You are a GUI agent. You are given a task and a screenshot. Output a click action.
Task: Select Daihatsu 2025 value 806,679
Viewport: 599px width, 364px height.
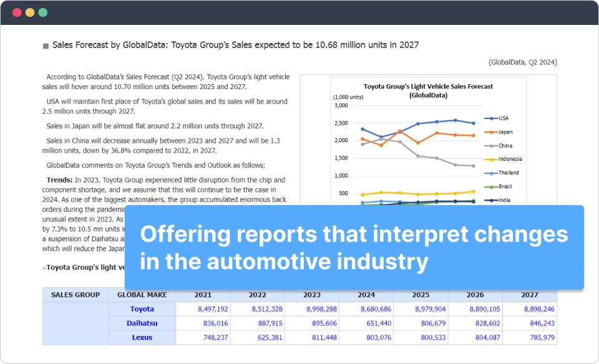point(433,323)
